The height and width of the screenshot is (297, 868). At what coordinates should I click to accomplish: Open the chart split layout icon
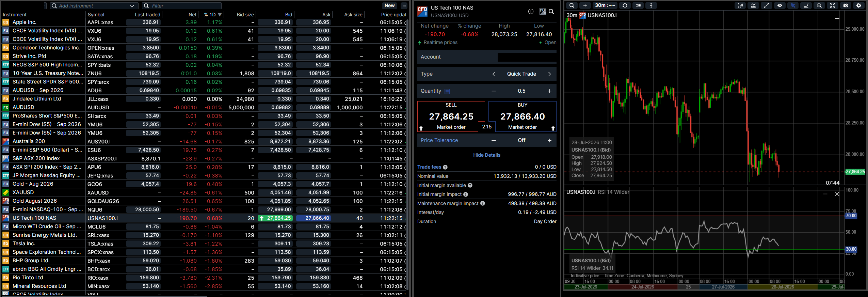click(638, 5)
